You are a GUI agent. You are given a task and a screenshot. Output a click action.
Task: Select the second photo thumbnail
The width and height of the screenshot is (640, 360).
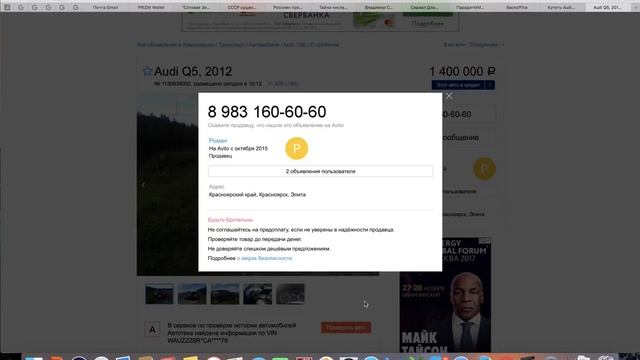pos(192,294)
